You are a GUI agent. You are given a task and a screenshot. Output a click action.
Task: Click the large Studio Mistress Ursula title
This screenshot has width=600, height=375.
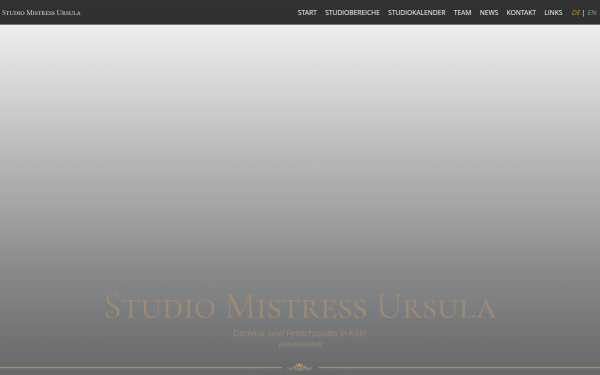(300, 306)
